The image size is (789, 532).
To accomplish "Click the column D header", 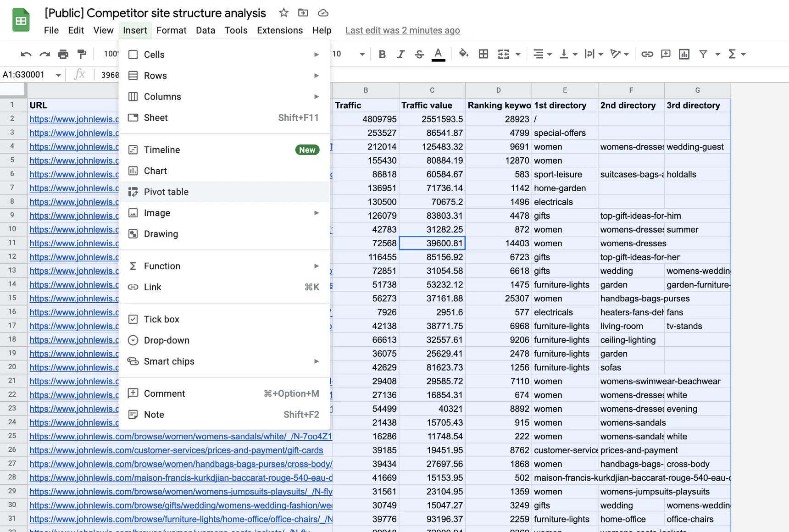I will [x=499, y=90].
